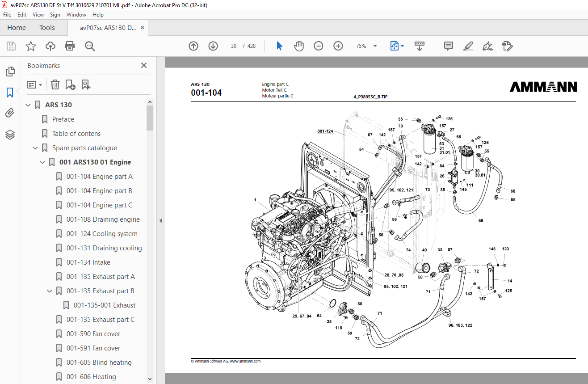Open 001-104 Engine part C bookmark
588x384 pixels.
pyautogui.click(x=99, y=205)
